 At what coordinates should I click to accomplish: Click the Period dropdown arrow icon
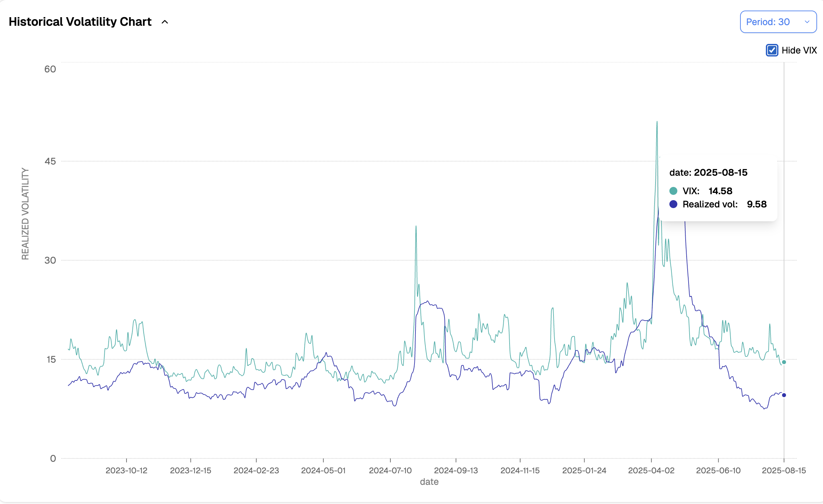(807, 22)
